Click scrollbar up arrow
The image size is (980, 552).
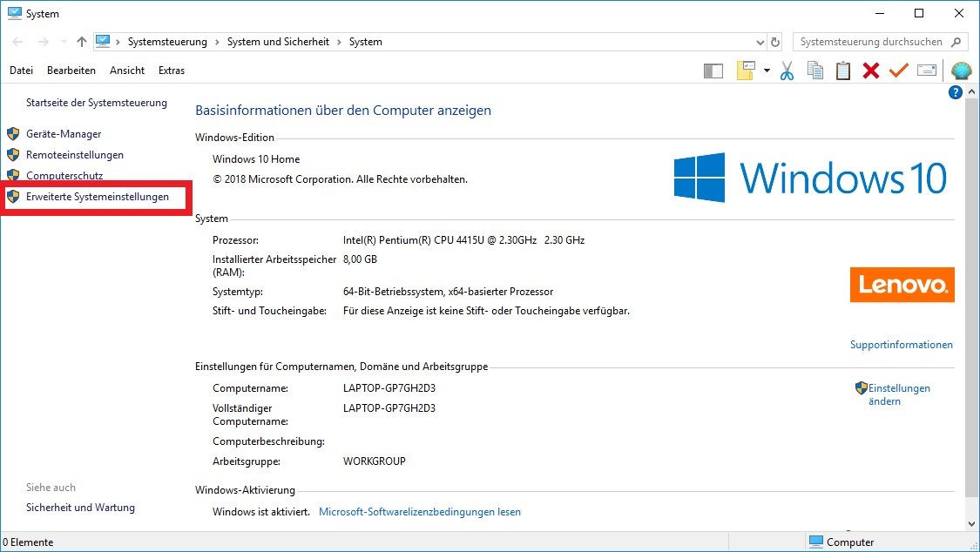[972, 91]
